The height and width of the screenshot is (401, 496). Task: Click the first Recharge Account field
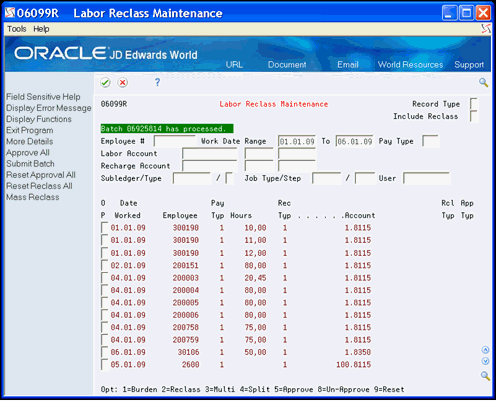(210, 166)
